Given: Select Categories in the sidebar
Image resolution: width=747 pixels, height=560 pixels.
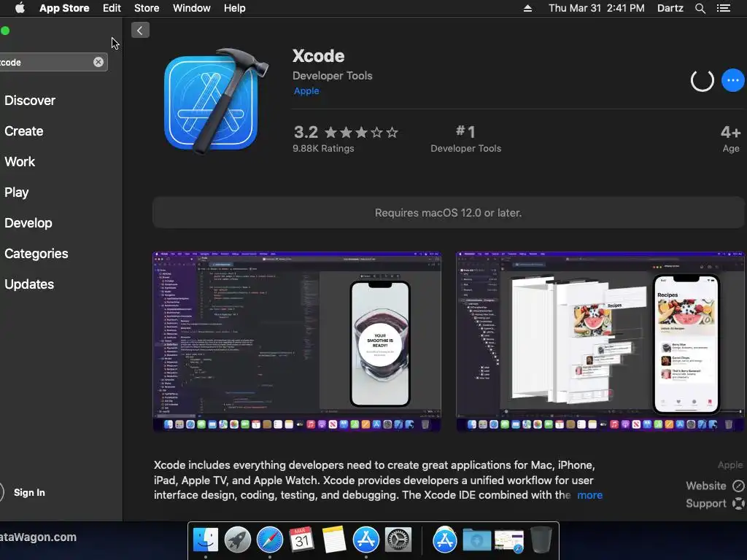Looking at the screenshot, I should tap(36, 253).
